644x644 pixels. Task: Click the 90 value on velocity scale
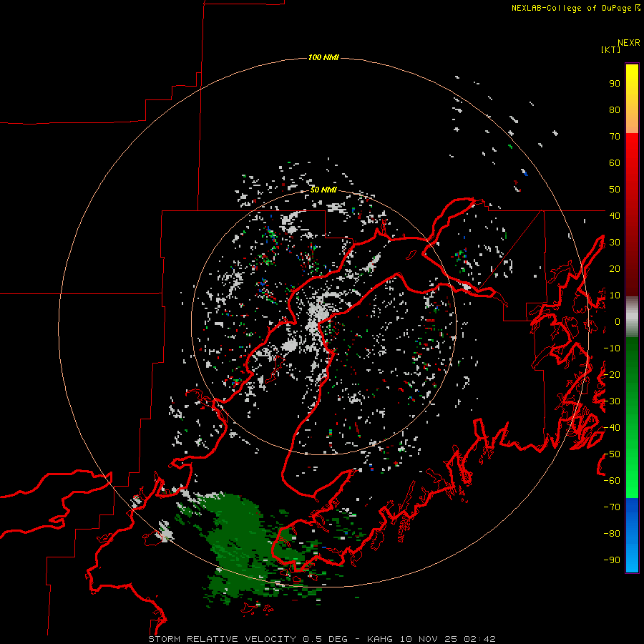[x=615, y=84]
